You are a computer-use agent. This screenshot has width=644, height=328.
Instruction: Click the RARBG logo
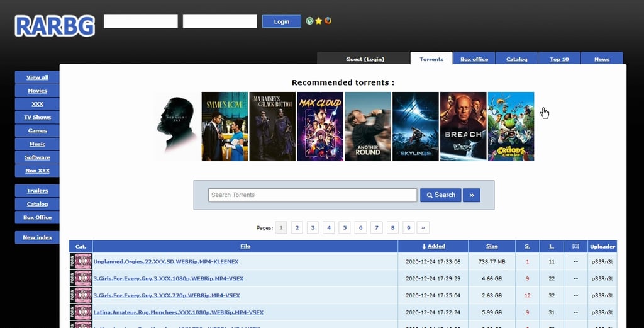[x=55, y=26]
